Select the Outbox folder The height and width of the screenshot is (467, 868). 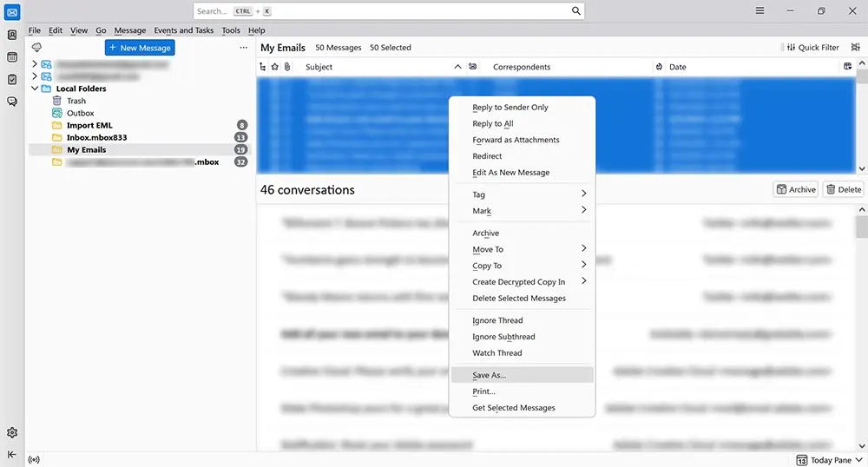80,113
